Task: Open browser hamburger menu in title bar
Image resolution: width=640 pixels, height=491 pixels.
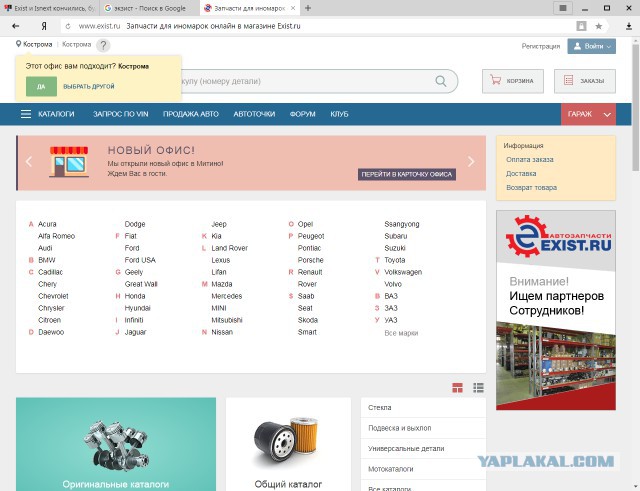Action: pos(563,8)
